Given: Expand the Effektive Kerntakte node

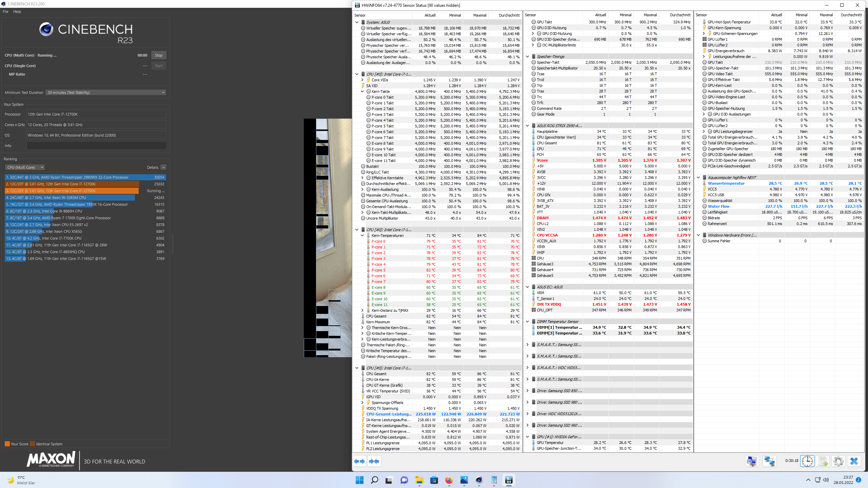Looking at the screenshot, I should click(362, 178).
